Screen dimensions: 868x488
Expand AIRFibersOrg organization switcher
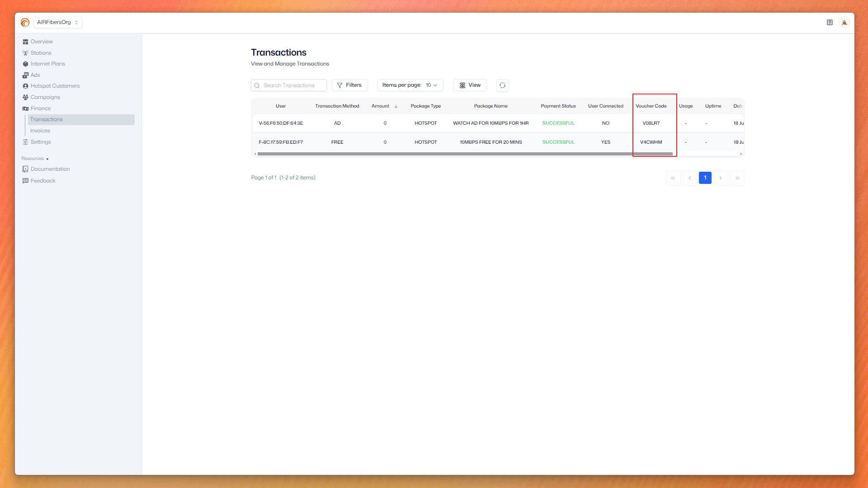[x=58, y=22]
